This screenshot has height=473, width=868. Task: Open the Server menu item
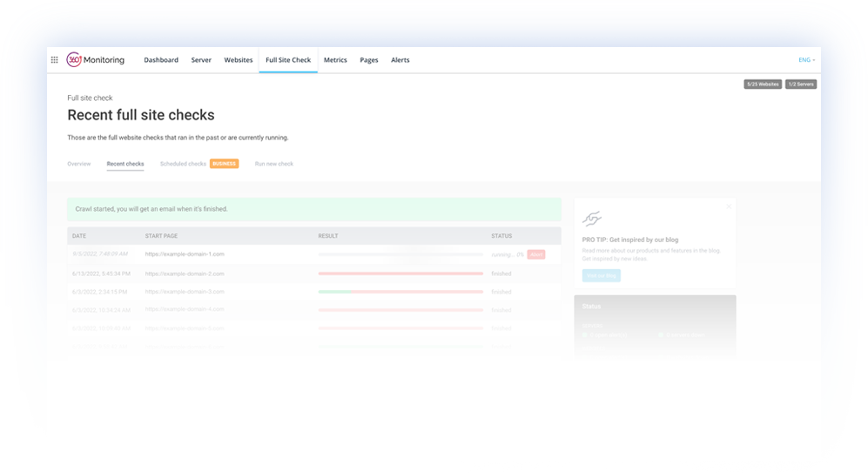click(201, 60)
